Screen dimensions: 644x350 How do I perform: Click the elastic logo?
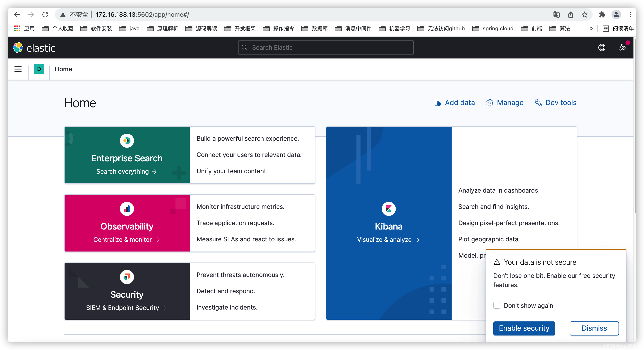click(34, 47)
